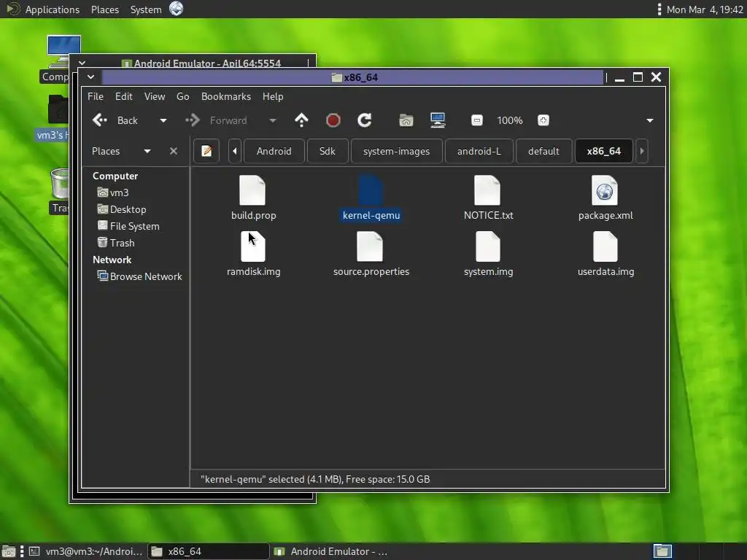Viewport: 747px width, 560px height.
Task: Open the Android Emulator window menu arrow
Action: point(82,63)
